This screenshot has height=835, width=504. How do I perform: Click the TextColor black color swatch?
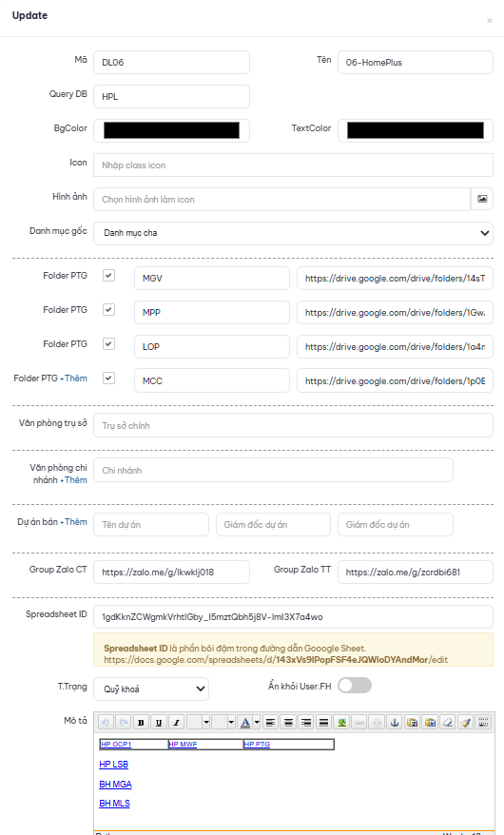pyautogui.click(x=416, y=130)
